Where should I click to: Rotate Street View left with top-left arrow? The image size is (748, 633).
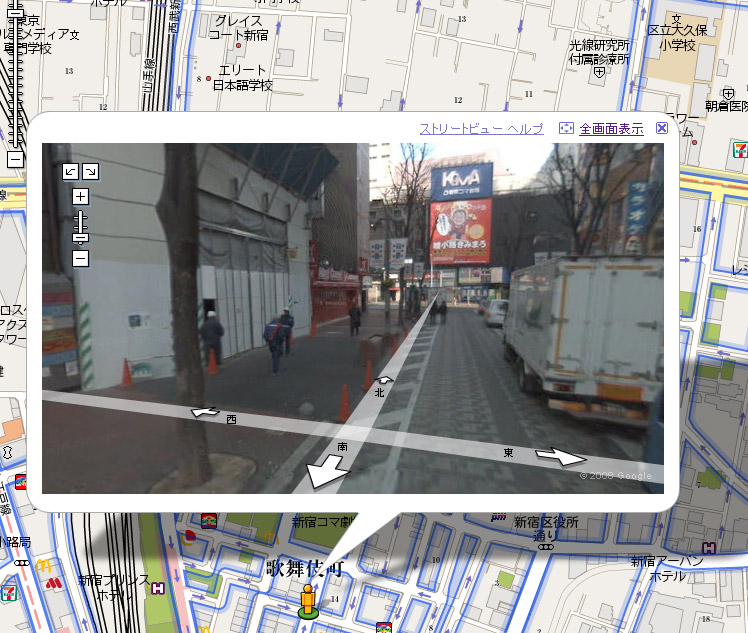(x=71, y=172)
